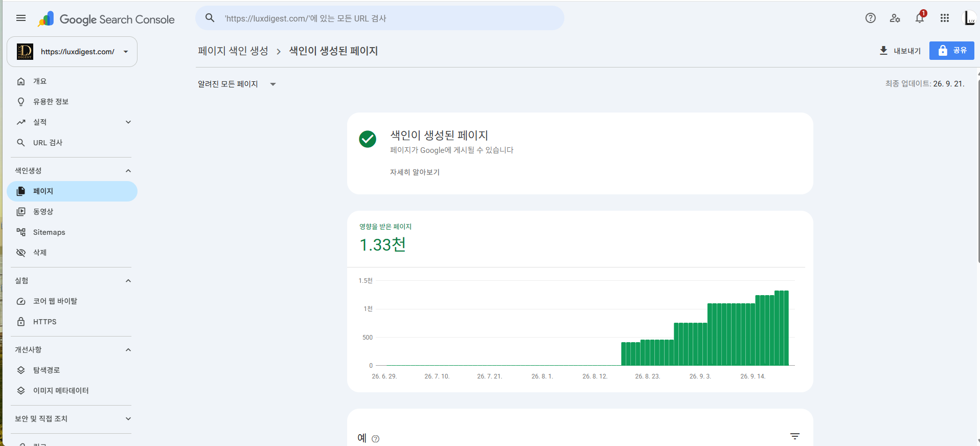Collapse the 색인생성 section

pos(128,171)
